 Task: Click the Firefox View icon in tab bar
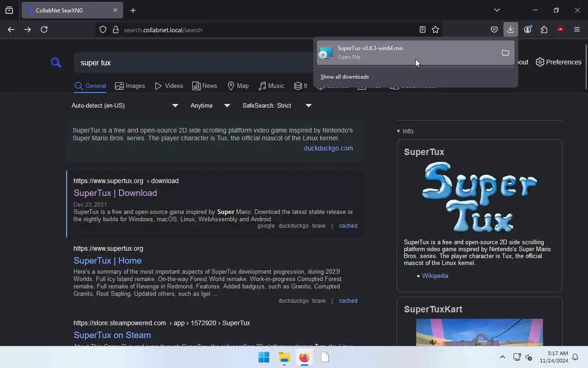pos(9,10)
